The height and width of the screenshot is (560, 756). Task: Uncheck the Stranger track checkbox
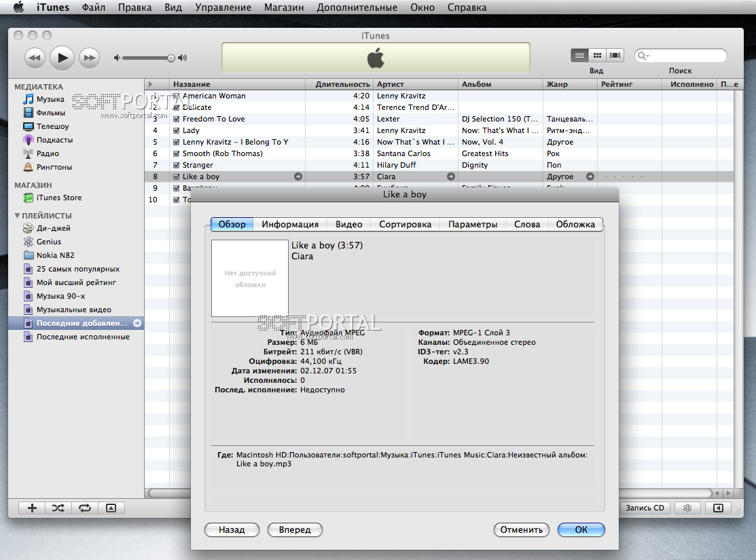pyautogui.click(x=177, y=166)
